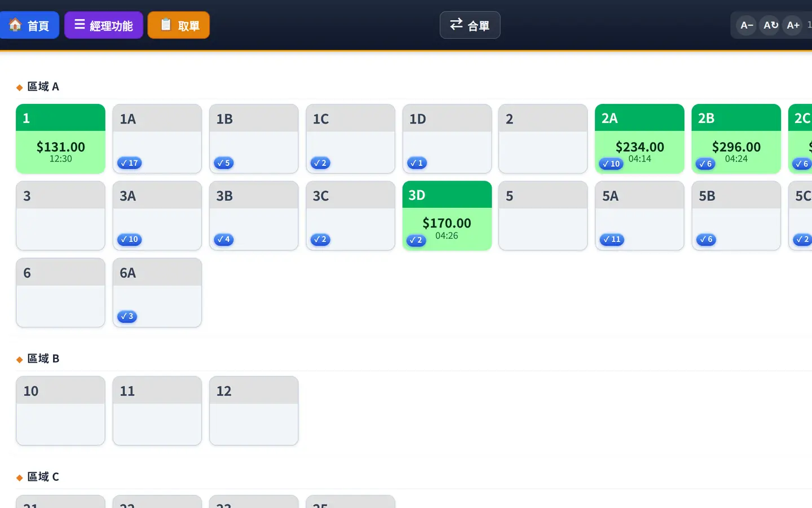Click the ✓3 badge on table 6A
Image resolution: width=812 pixels, height=508 pixels.
[127, 317]
